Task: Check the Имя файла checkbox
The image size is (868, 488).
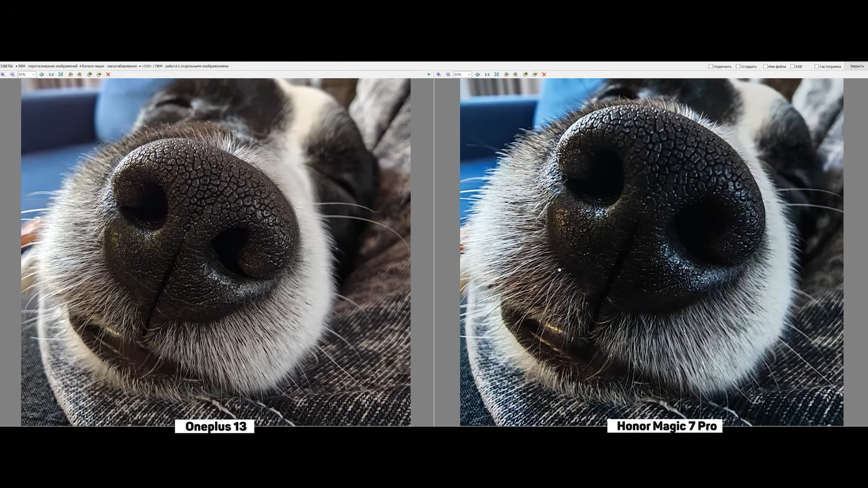Action: 765,66
